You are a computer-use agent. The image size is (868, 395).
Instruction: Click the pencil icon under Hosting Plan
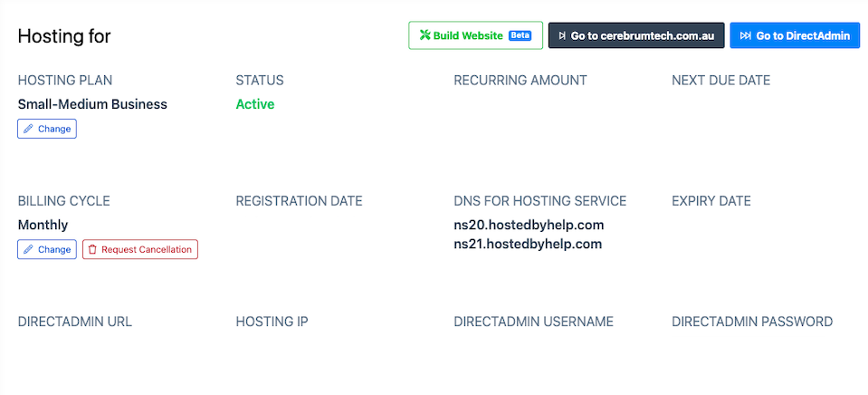(x=28, y=129)
